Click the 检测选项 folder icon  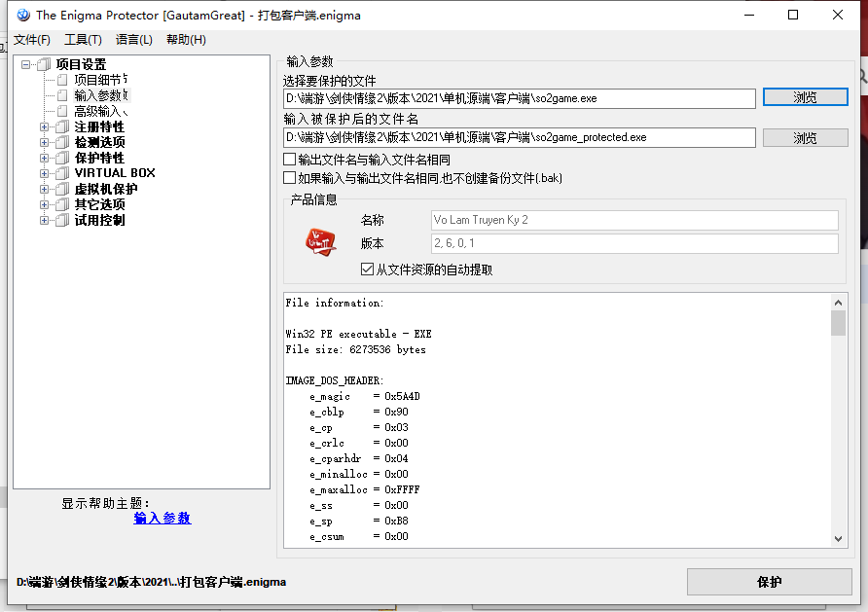pos(62,142)
